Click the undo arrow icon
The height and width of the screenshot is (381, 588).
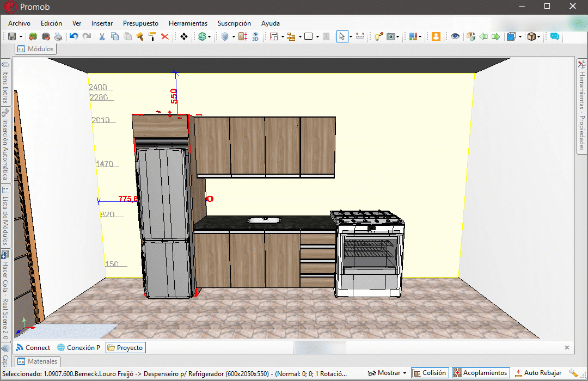pos(73,36)
